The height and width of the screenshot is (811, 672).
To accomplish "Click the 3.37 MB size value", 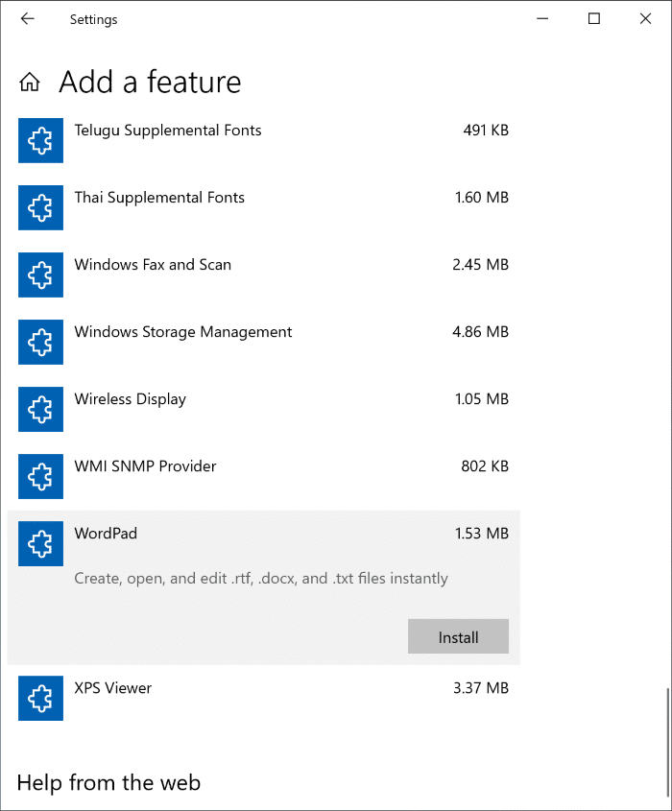I will click(481, 688).
